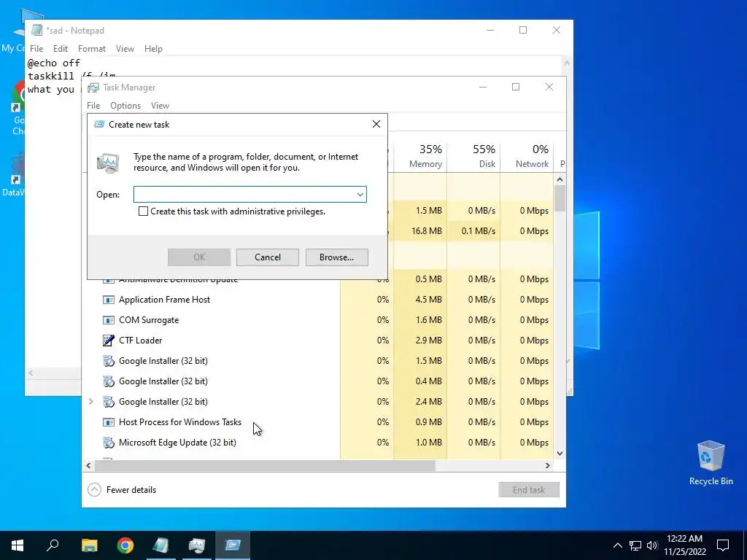Switch to Task Manager taskbar icon

197,545
